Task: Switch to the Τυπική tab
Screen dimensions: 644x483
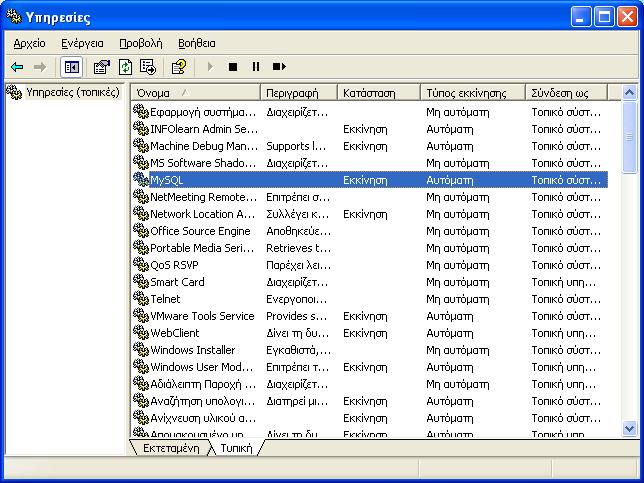Action: (x=236, y=448)
